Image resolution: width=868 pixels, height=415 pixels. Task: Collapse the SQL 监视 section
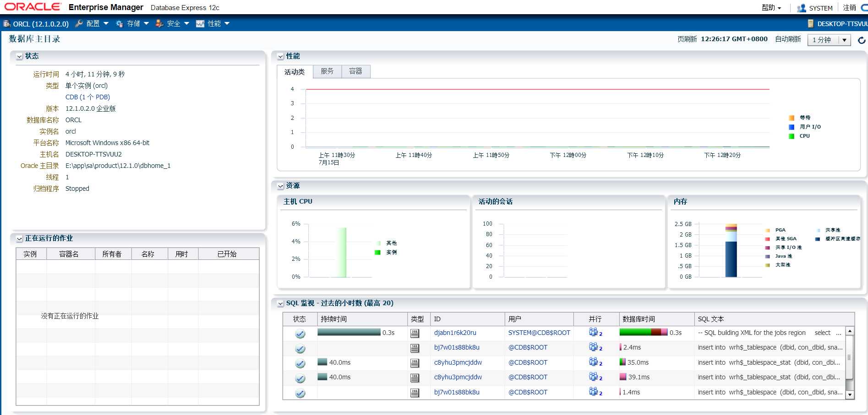(x=280, y=304)
